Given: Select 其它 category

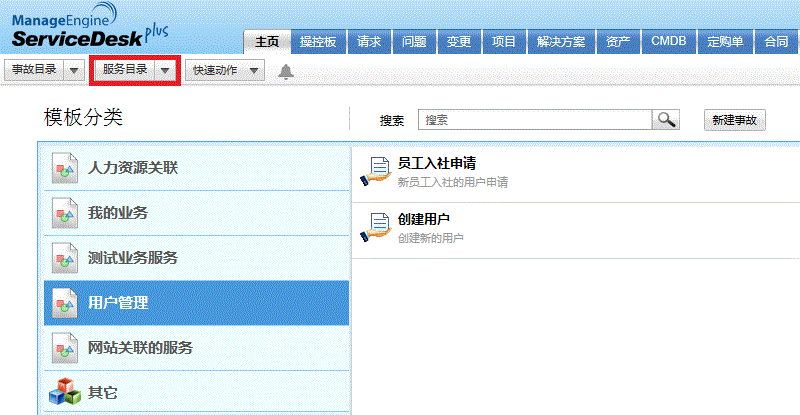Looking at the screenshot, I should coord(196,392).
